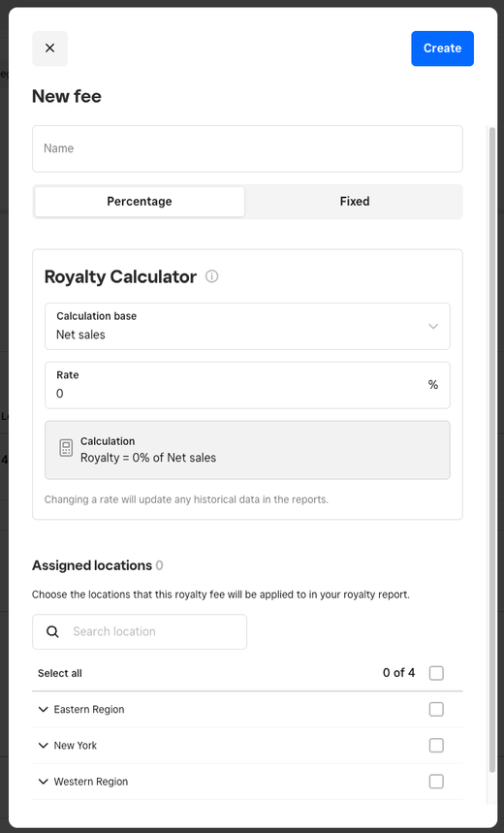Check the Select all checkbox
This screenshot has height=833, width=504.
tap(436, 673)
